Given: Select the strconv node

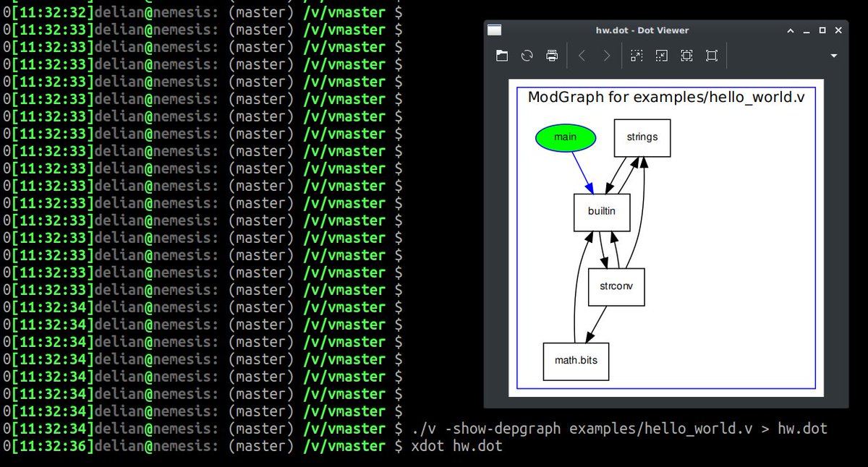Looking at the screenshot, I should (616, 286).
